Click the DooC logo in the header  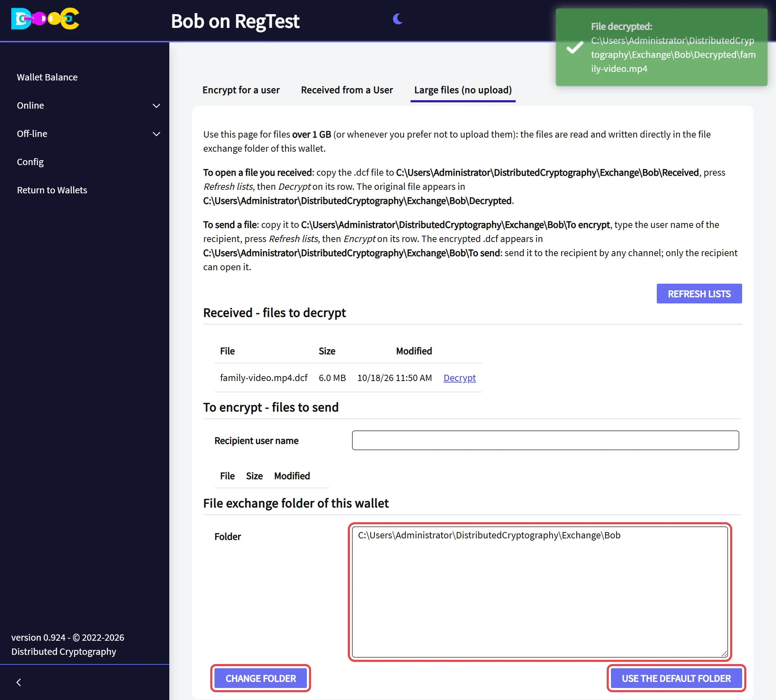pos(45,18)
